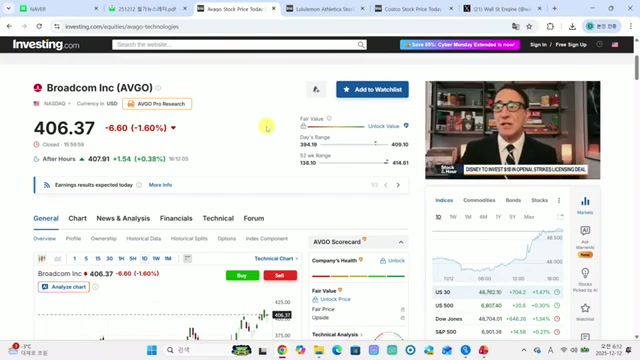Click the translate page icon in address bar
Screen dimensions: 640x360
(x=516, y=27)
